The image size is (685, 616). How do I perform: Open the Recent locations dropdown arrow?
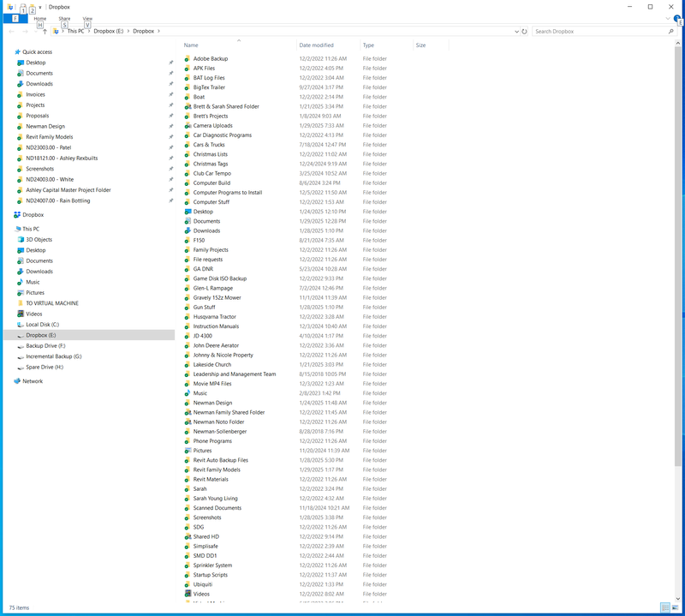tap(34, 31)
